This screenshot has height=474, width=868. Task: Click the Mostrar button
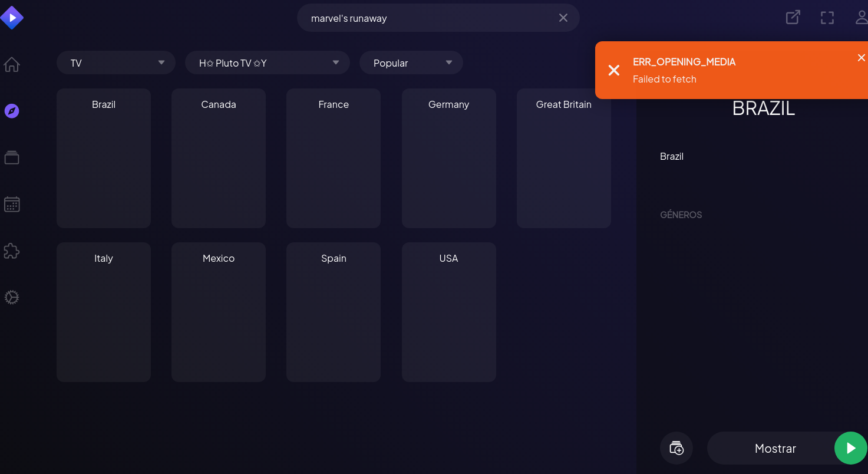click(775, 448)
